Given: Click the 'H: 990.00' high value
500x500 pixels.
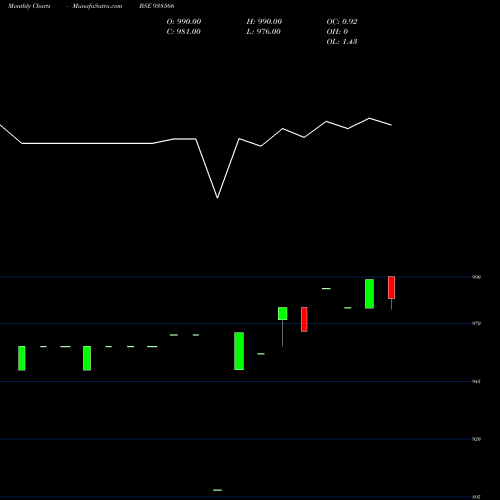Looking at the screenshot, I should 264,22.
